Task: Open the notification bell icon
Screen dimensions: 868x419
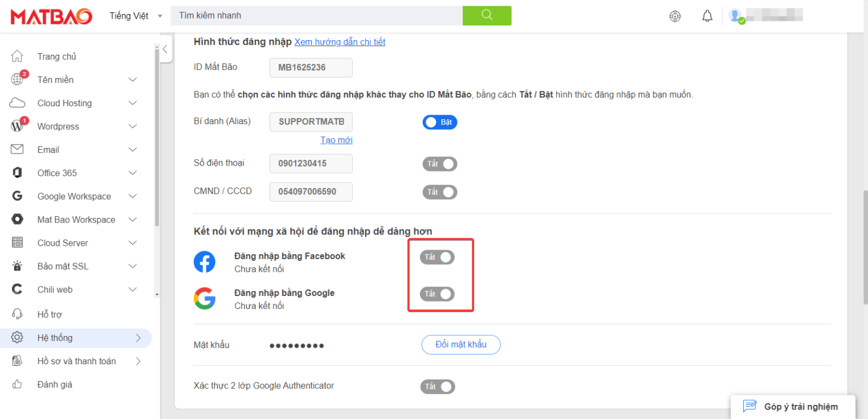Action: click(707, 16)
